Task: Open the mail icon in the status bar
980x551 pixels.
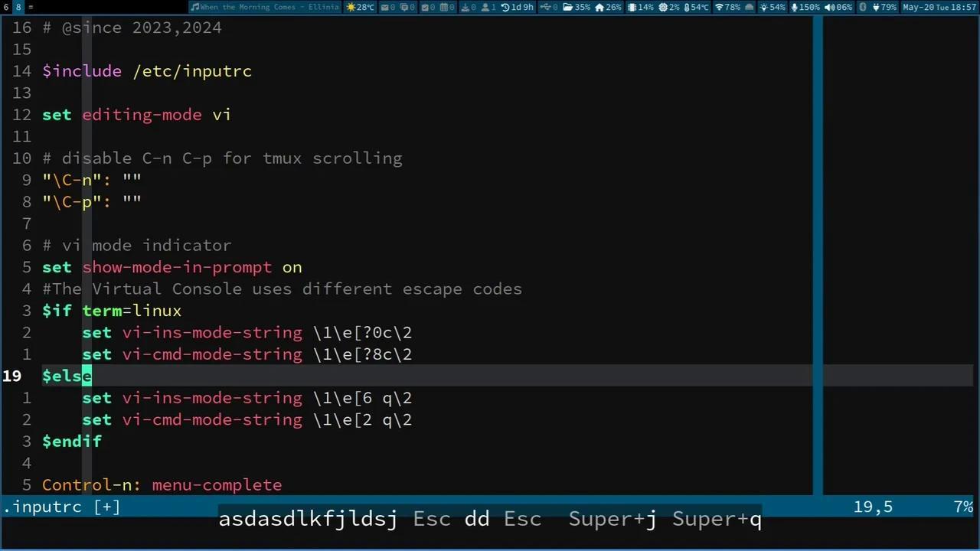Action: point(384,7)
